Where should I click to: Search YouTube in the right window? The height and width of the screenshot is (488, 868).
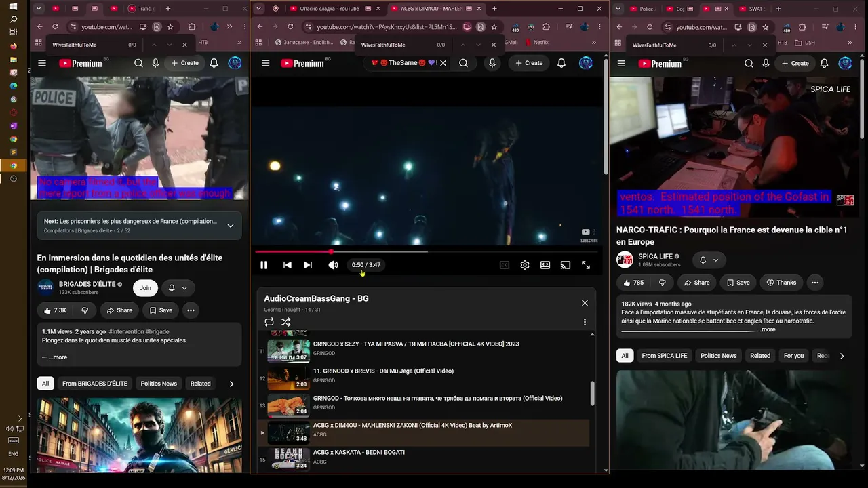(749, 63)
